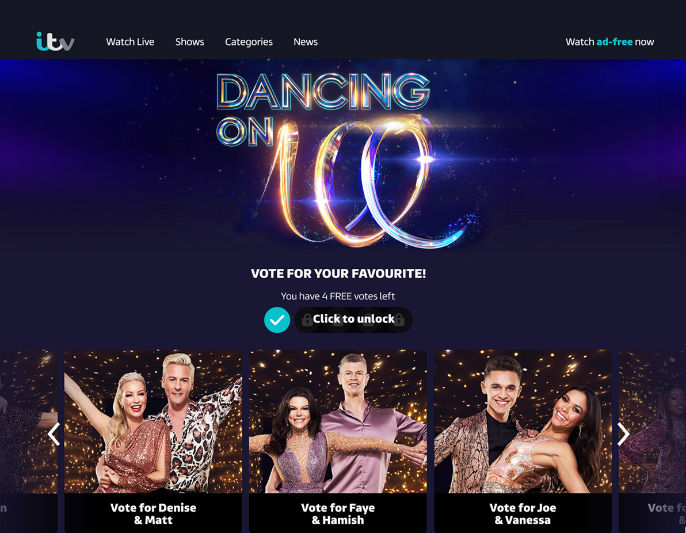Viewport: 686px width, 533px height.
Task: Open the News page
Action: [x=305, y=42]
